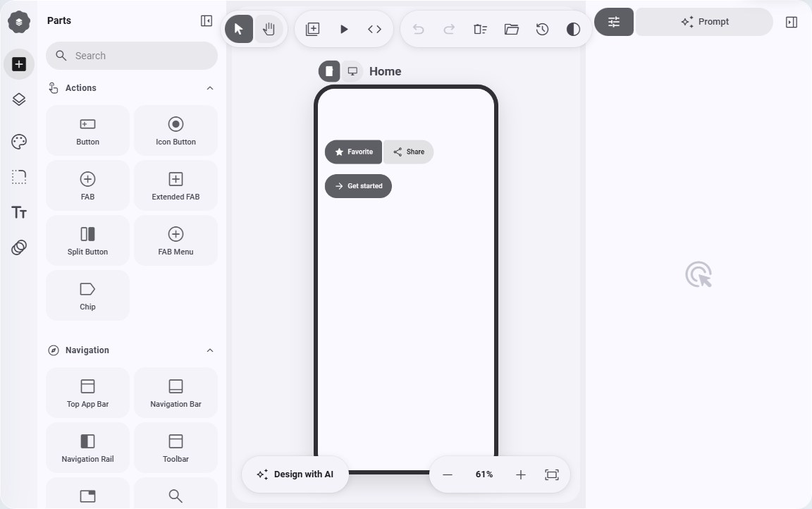Click the partially visible search part tile
This screenshot has height=509, width=812.
tap(176, 493)
